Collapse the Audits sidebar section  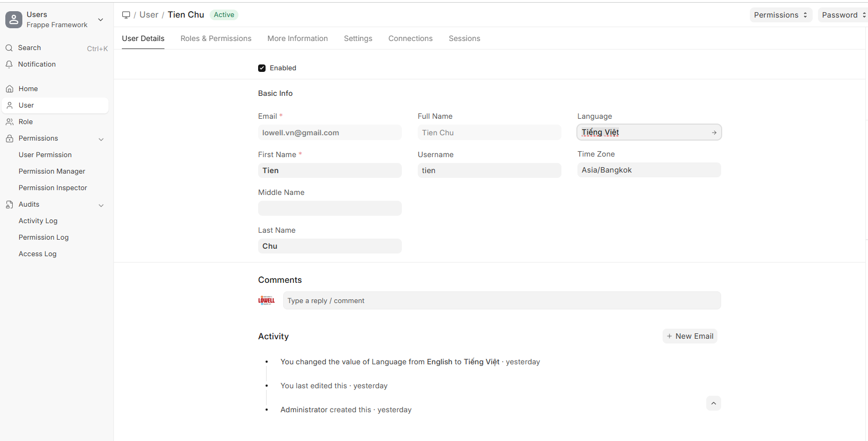click(x=101, y=205)
